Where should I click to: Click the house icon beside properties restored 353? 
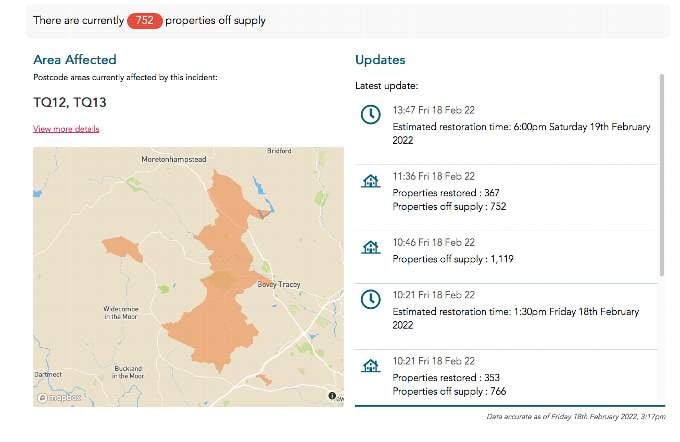pyautogui.click(x=370, y=366)
